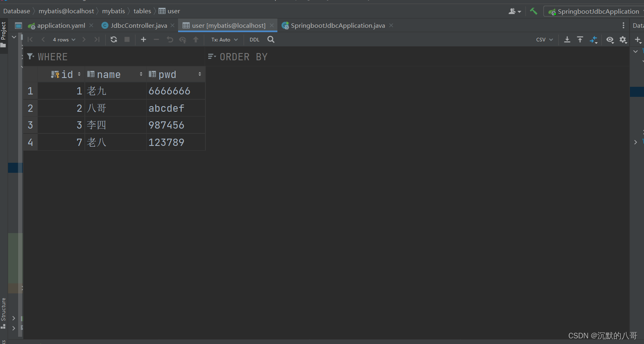Open the CSV data extractor dropdown

click(x=545, y=39)
